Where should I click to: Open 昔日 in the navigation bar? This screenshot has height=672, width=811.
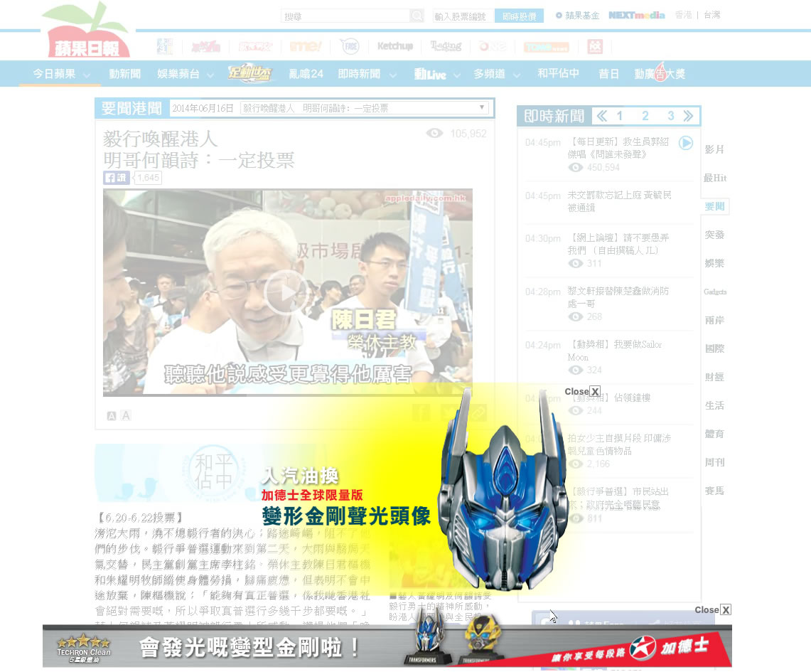click(x=608, y=74)
